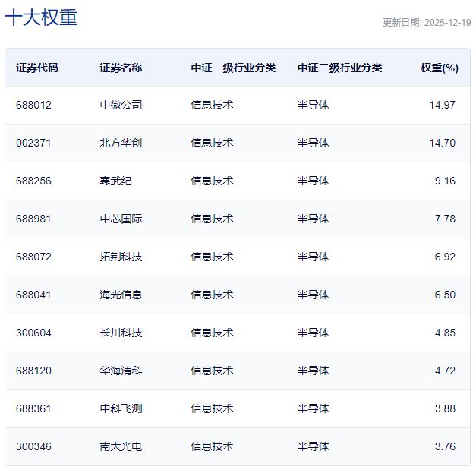The width and height of the screenshot is (476, 473).
Task: Select the 中证二级行业分类 column header
Action: point(339,68)
